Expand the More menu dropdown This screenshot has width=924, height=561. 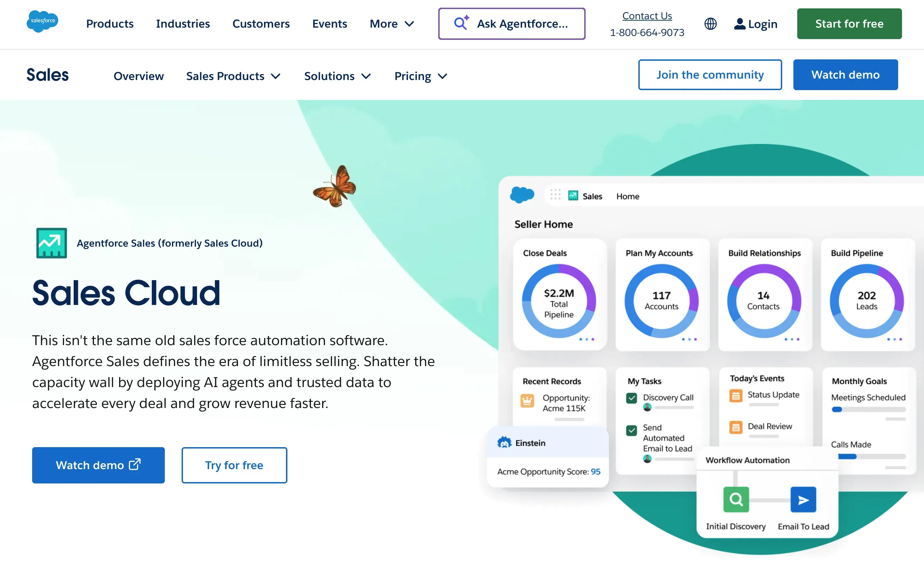391,24
